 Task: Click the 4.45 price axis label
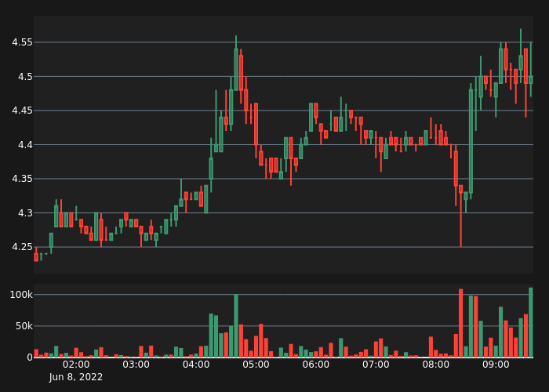coord(22,111)
